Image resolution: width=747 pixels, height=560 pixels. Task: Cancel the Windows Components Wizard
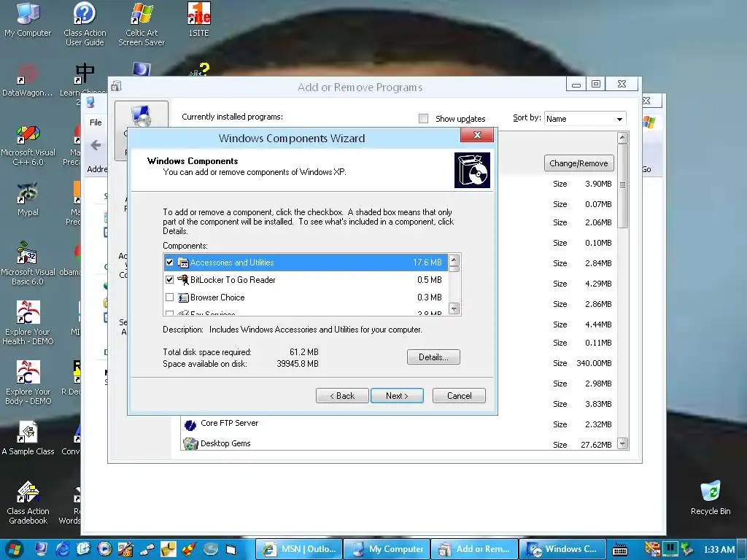460,396
